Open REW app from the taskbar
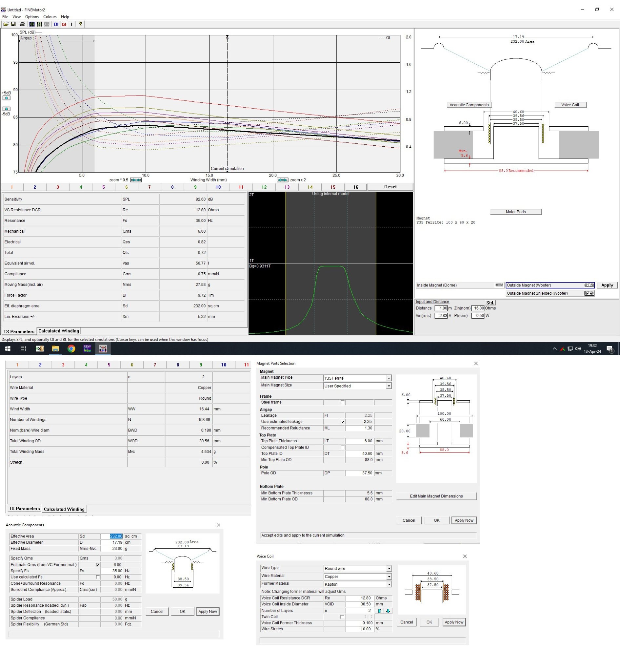Viewport: 620px width, 672px height. (87, 348)
